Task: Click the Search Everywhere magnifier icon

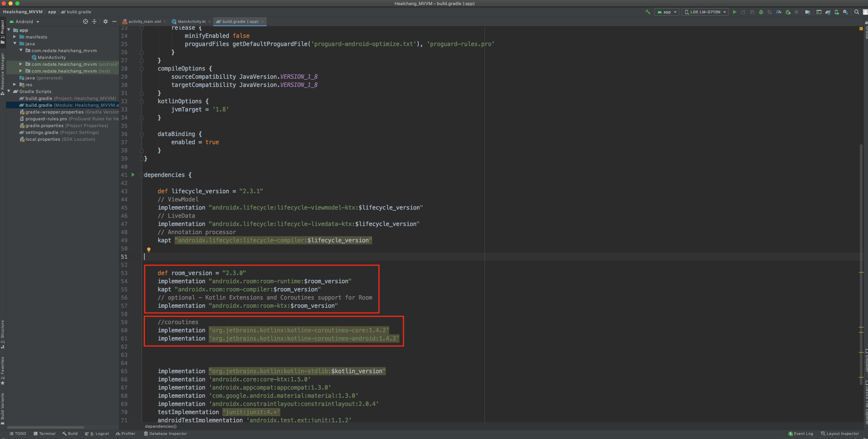Action: 857,12
